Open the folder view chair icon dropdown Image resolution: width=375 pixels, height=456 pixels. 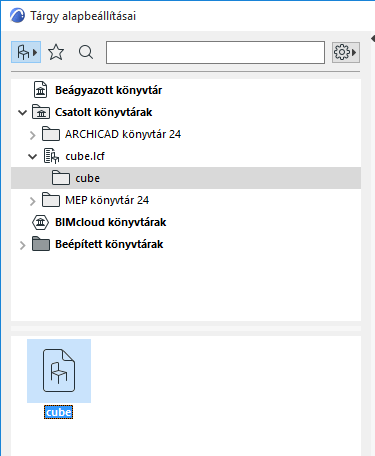26,52
